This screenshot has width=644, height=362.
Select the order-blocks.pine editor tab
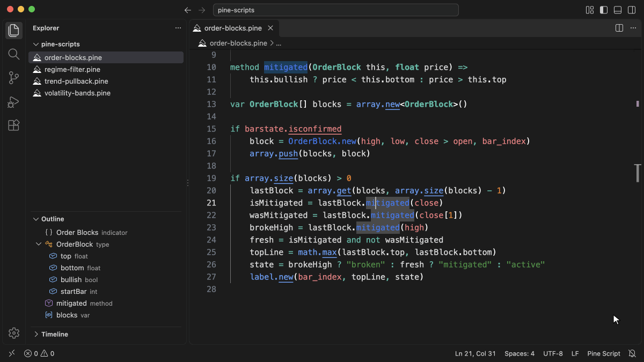pyautogui.click(x=233, y=28)
